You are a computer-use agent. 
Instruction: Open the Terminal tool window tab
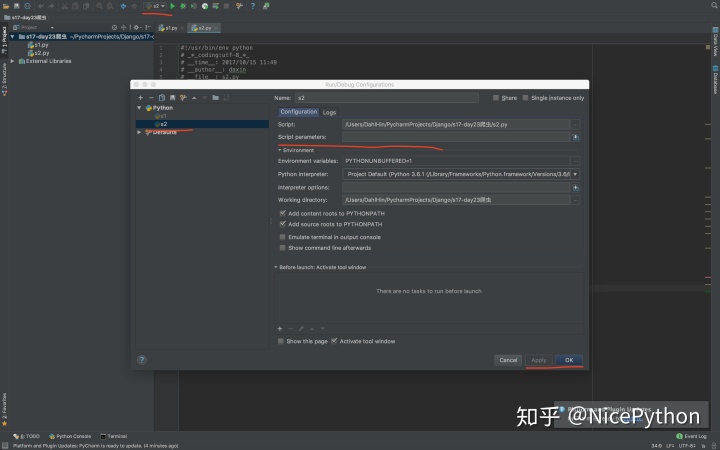tap(113, 436)
